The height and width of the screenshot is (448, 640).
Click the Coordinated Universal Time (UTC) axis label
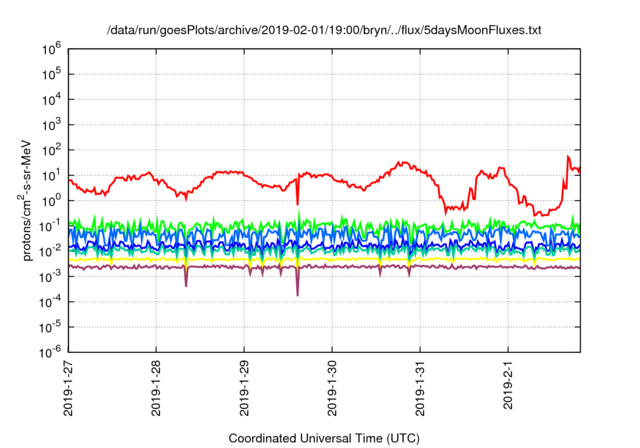coord(324,438)
